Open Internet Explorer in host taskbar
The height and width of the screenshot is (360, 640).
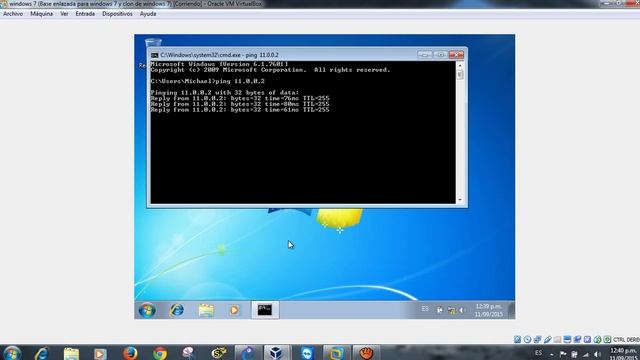click(41, 353)
